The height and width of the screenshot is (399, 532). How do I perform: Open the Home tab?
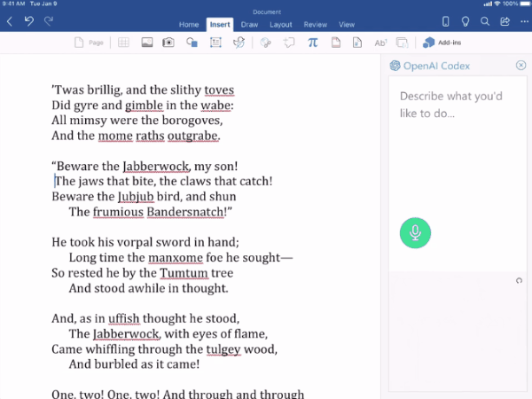click(x=189, y=25)
